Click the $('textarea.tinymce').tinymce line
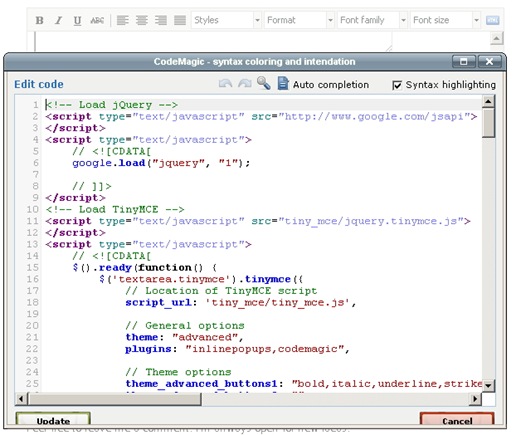Image resolution: width=516 pixels, height=435 pixels. (201, 279)
